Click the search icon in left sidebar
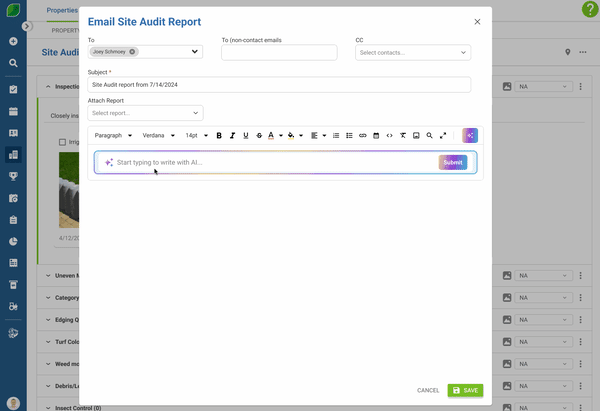This screenshot has height=411, width=600. coord(13,63)
